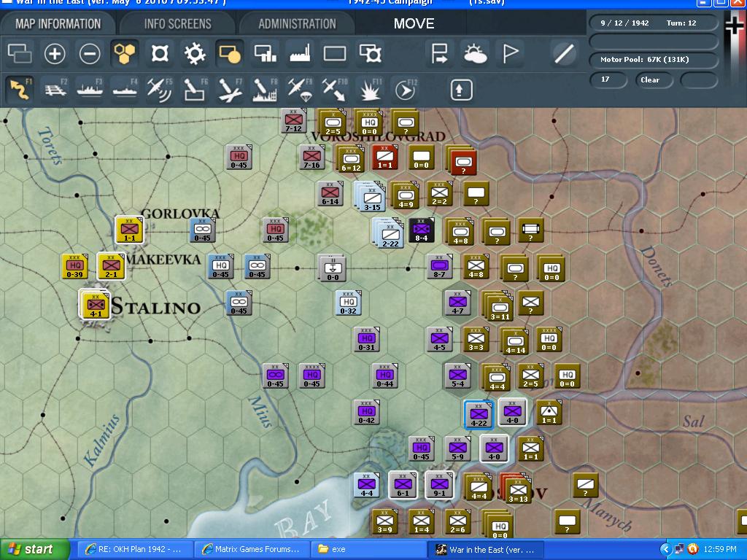The height and width of the screenshot is (560, 747).
Task: Toggle the bar-chart supply overlay icon
Action: tap(265, 53)
